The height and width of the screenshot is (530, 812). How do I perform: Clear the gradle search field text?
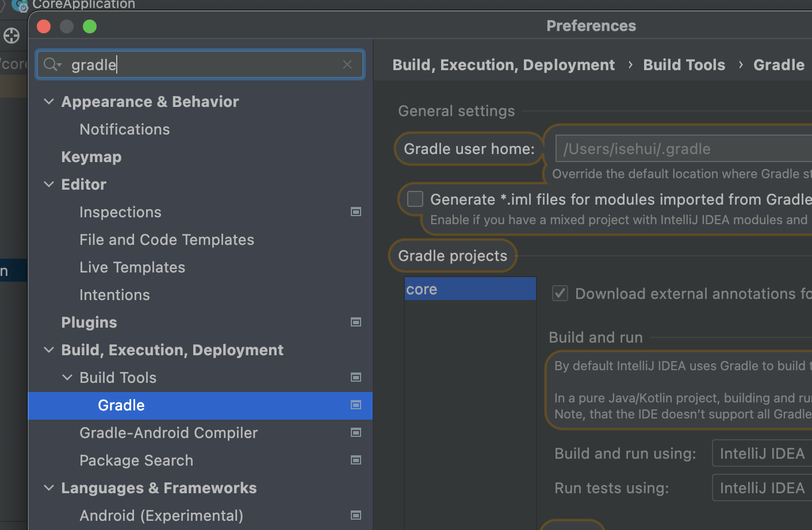(x=347, y=64)
